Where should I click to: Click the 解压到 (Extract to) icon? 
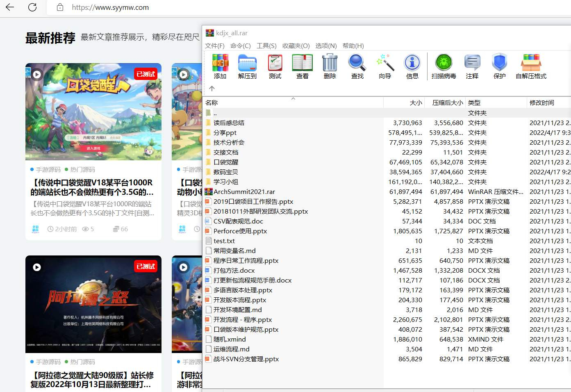click(247, 63)
